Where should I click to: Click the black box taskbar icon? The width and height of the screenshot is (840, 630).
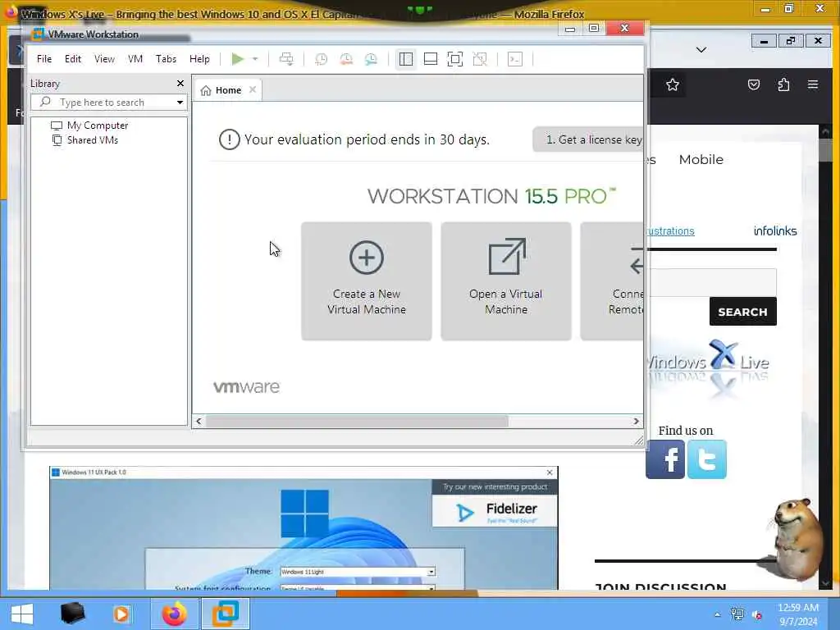click(x=72, y=614)
